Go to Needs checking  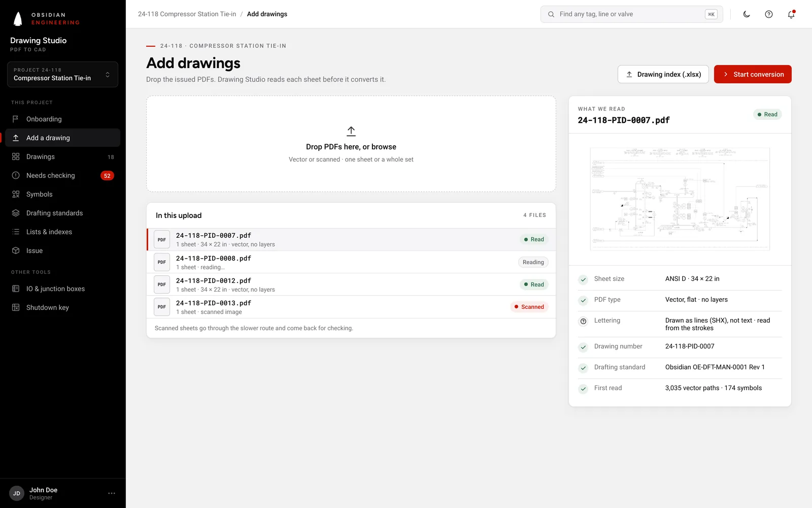pos(62,175)
